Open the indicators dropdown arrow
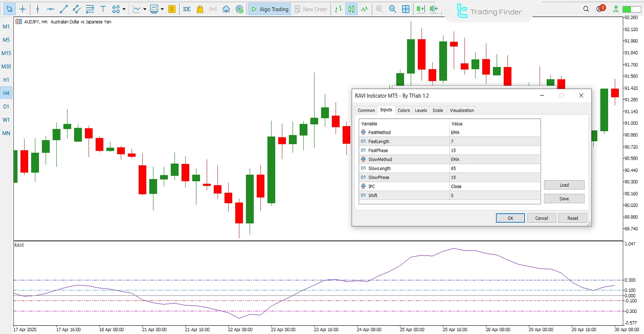Image resolution: width=644 pixels, height=334 pixels. [162, 10]
